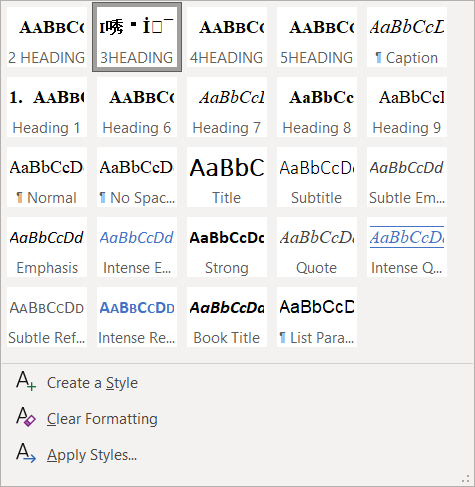Image resolution: width=475 pixels, height=487 pixels.
Task: Apply the Normal paragraph style
Action: [47, 177]
